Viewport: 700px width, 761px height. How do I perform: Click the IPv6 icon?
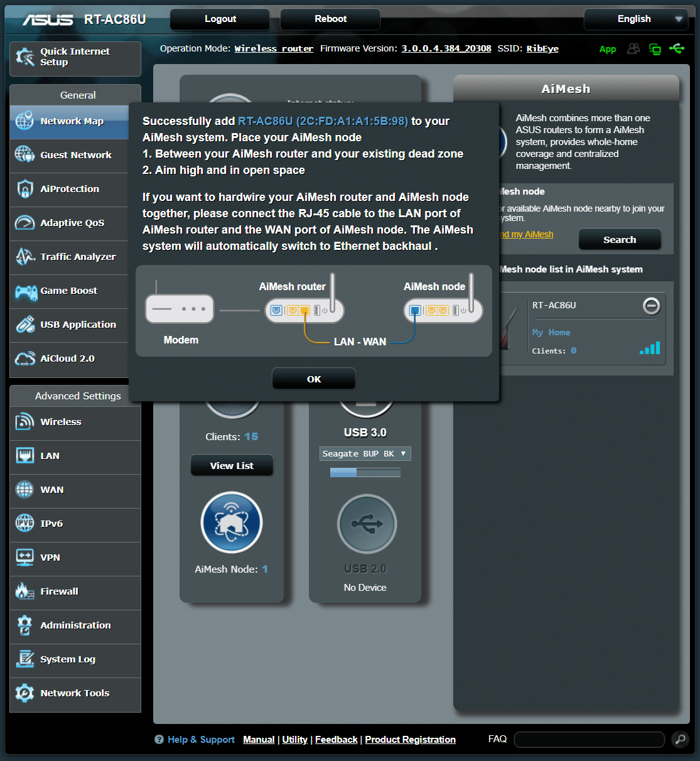(x=24, y=524)
